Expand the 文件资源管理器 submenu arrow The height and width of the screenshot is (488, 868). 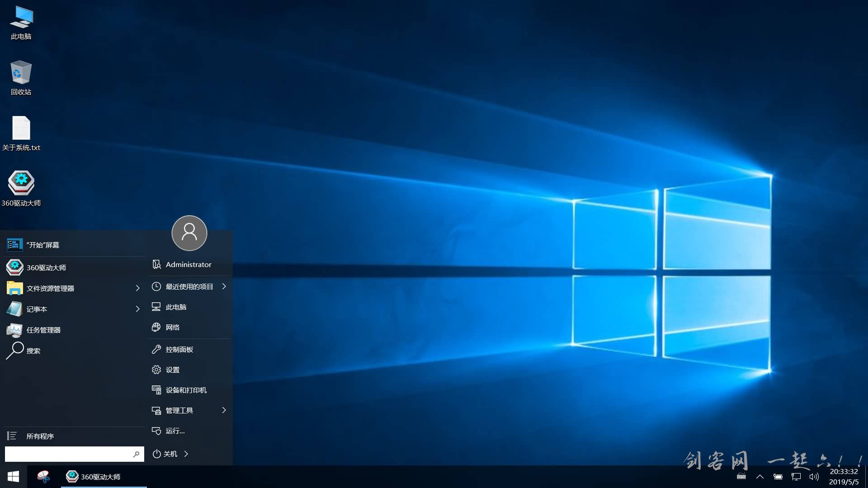137,288
